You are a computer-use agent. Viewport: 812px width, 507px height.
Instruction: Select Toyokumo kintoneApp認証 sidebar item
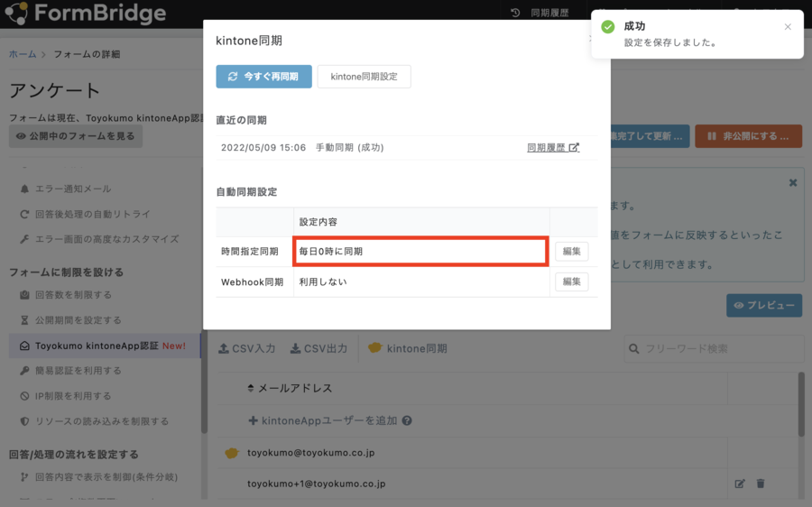(105, 346)
